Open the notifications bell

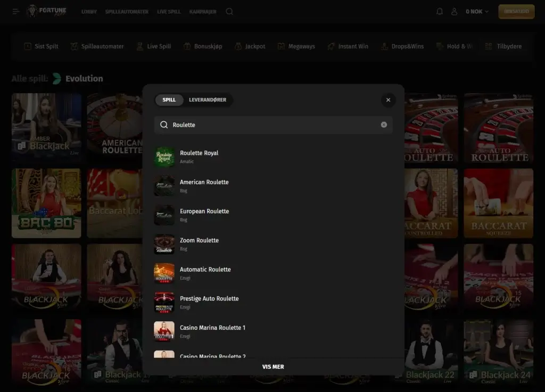[439, 12]
